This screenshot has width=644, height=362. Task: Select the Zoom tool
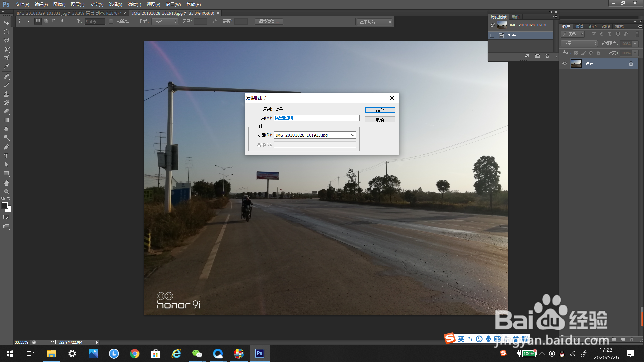click(6, 192)
